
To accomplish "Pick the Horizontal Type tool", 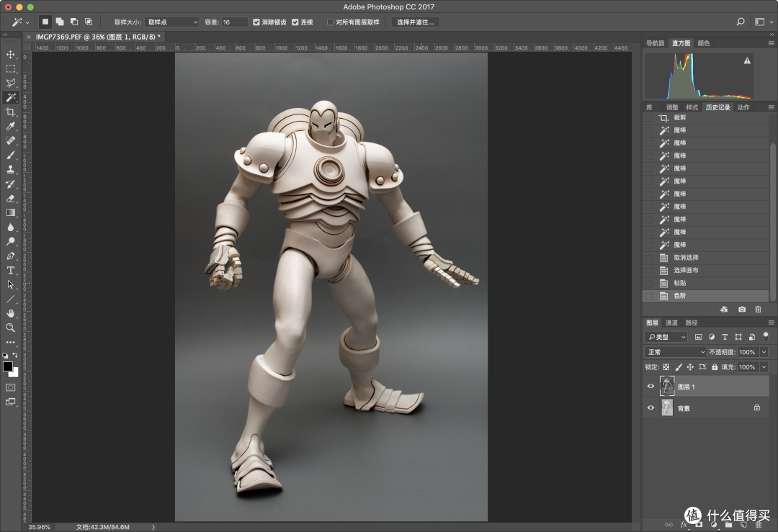I will point(10,270).
